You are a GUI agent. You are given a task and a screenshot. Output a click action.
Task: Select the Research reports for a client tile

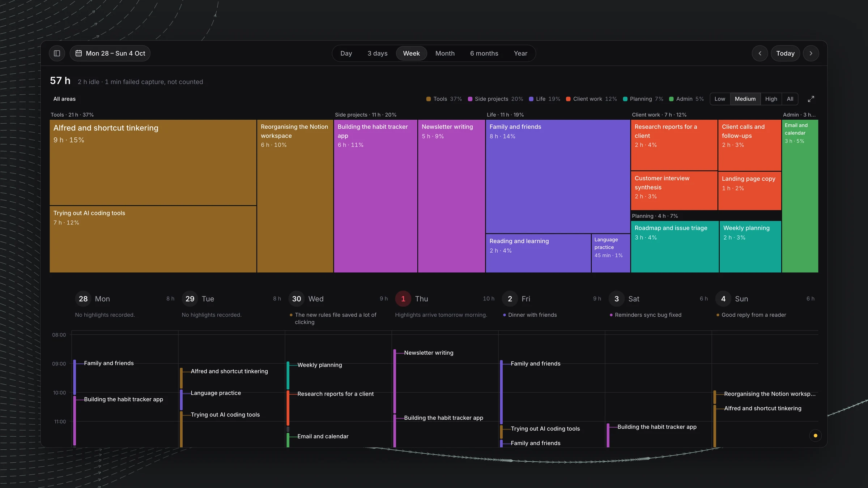tap(674, 145)
